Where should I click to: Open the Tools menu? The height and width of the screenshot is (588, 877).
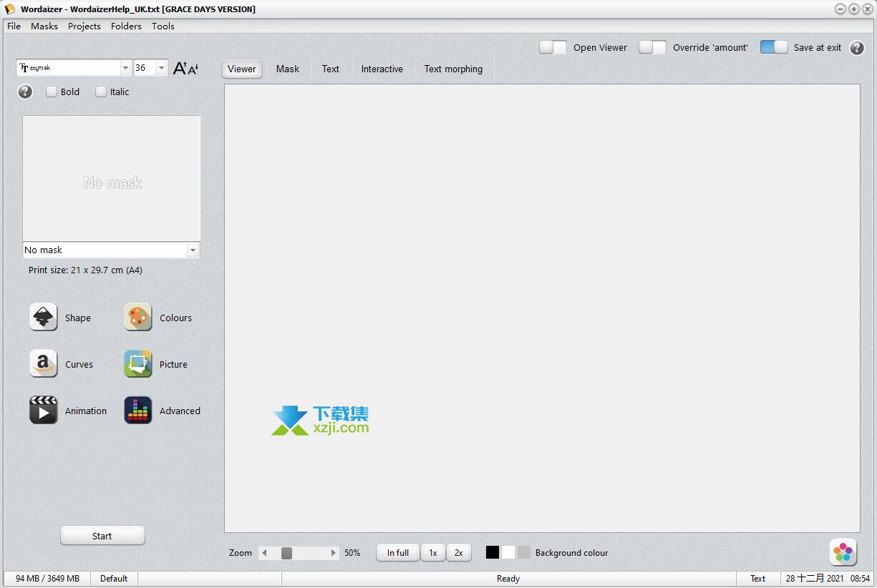pyautogui.click(x=163, y=26)
